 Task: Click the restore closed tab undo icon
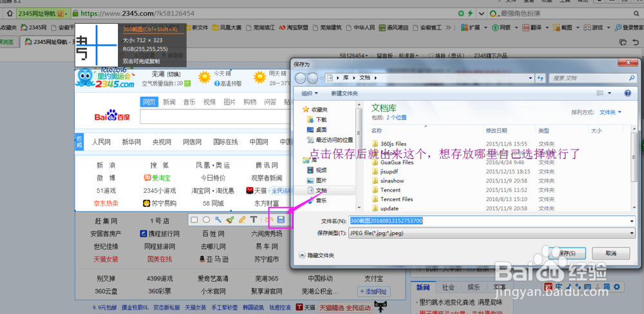(636, 41)
